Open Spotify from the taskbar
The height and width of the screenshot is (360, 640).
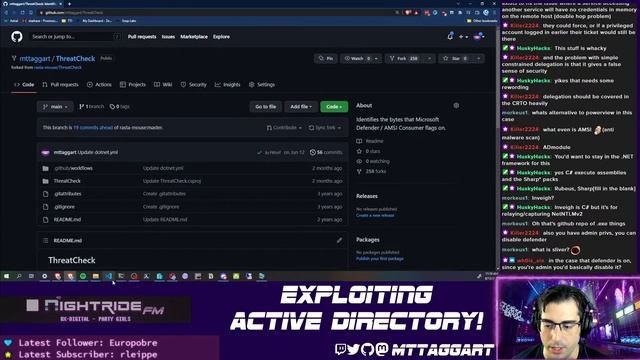83,276
